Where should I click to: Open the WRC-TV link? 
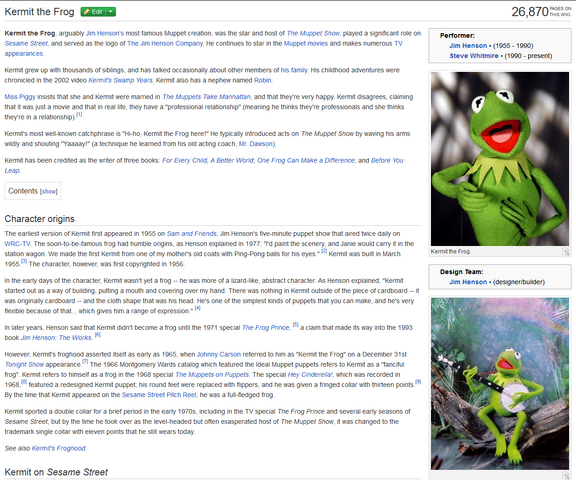click(x=18, y=244)
